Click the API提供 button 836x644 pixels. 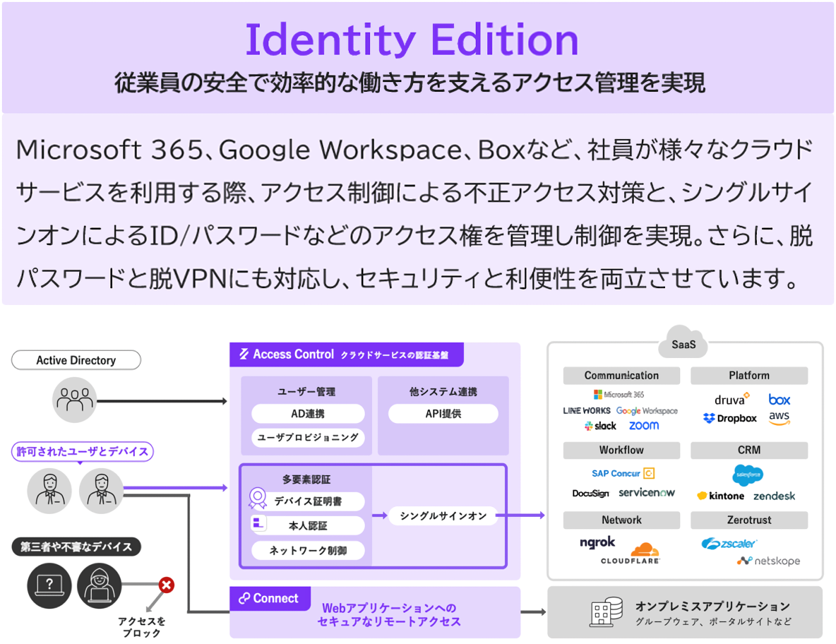pos(443,414)
